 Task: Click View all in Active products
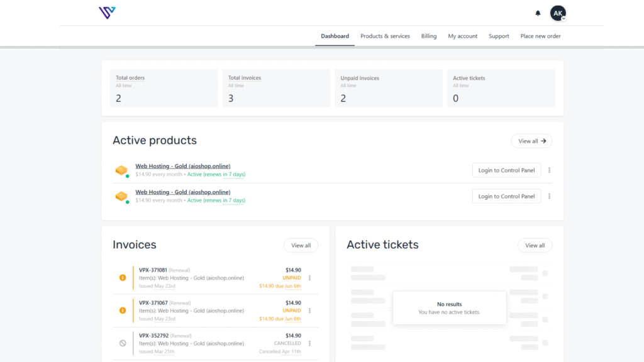tap(531, 141)
